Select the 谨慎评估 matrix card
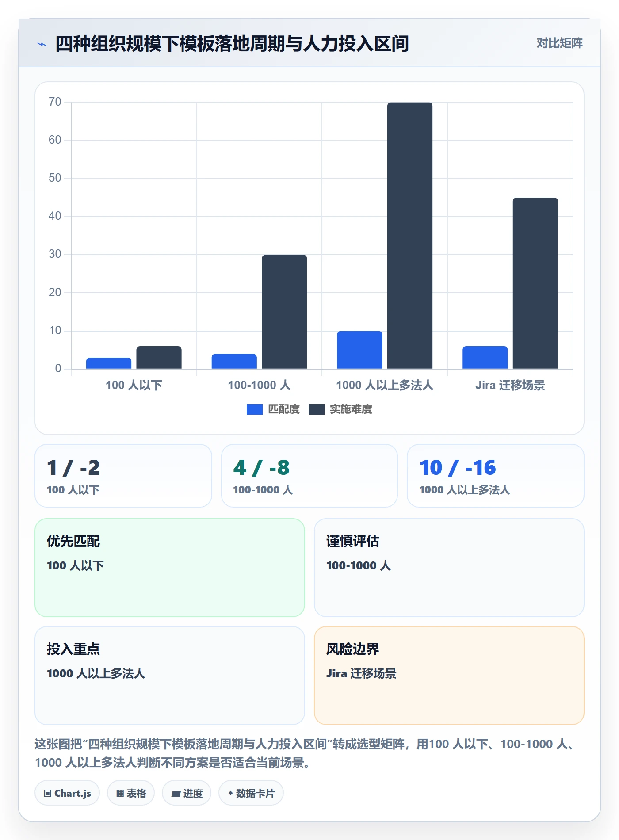 pos(449,568)
